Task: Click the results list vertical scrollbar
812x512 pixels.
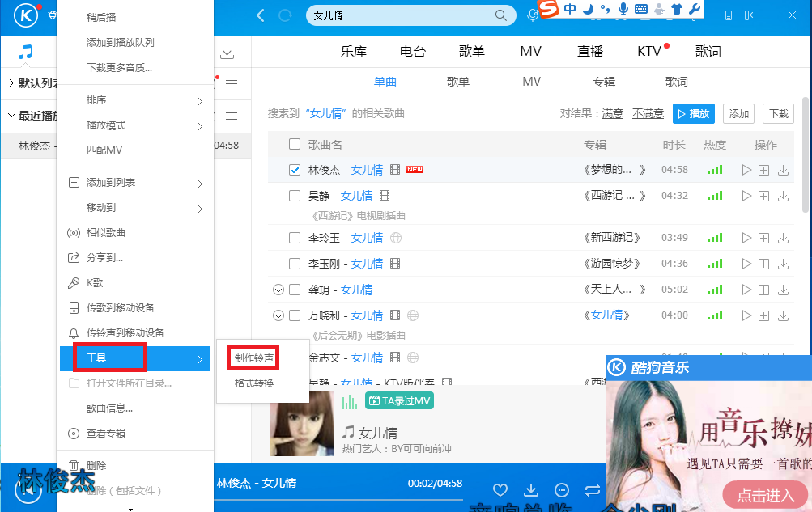Action: click(x=806, y=155)
